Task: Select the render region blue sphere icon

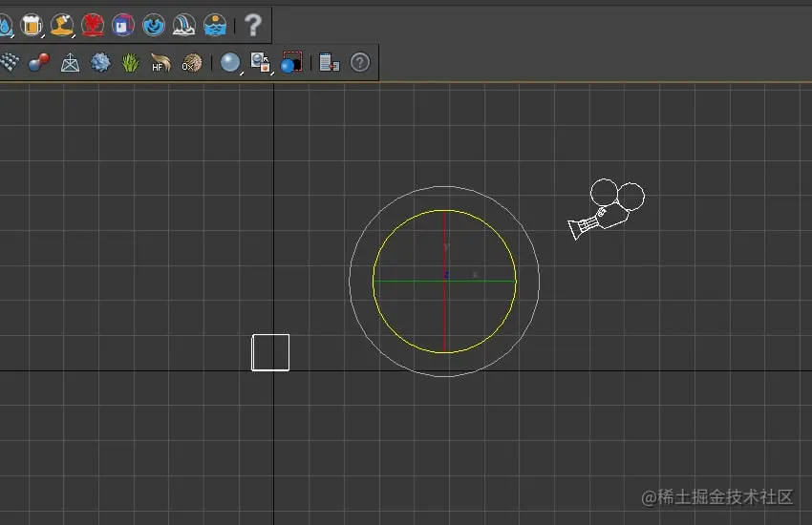Action: [291, 63]
